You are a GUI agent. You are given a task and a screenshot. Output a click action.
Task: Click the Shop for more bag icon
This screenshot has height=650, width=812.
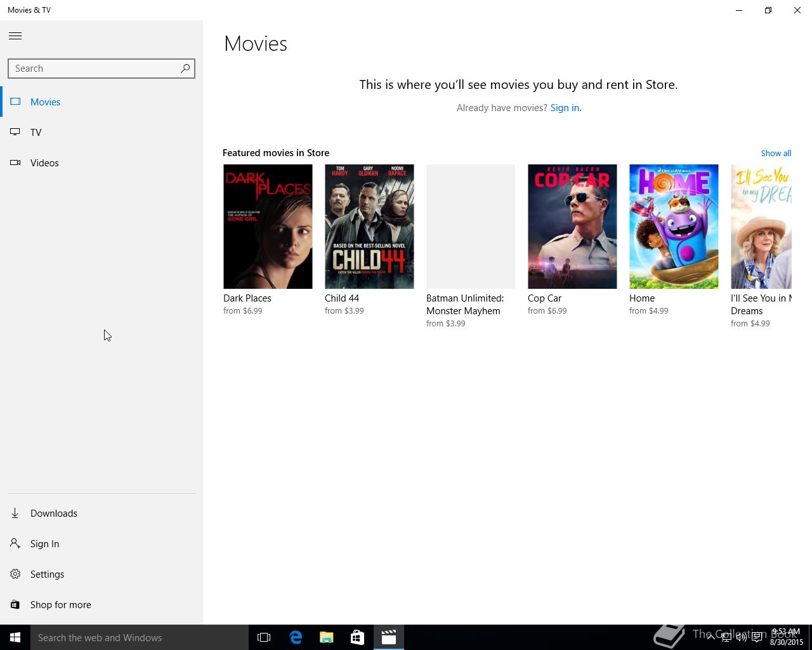(15, 604)
